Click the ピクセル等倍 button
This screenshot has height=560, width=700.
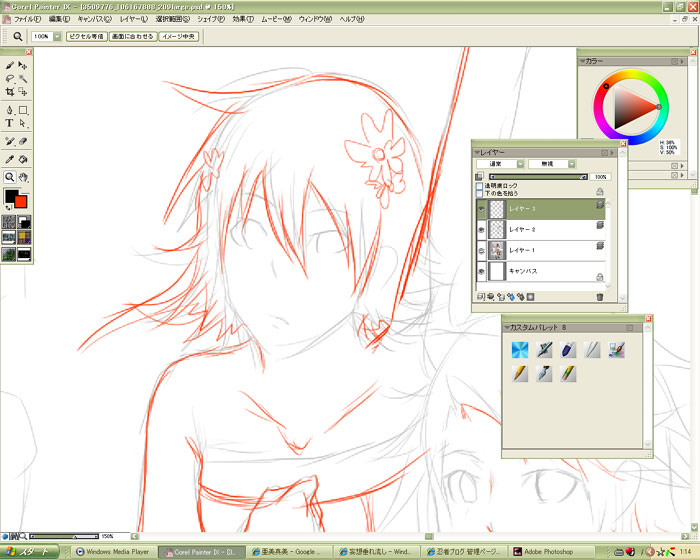(87, 36)
